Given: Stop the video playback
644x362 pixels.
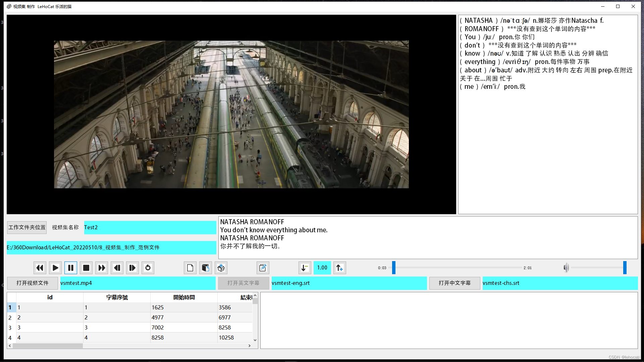Looking at the screenshot, I should 86,268.
